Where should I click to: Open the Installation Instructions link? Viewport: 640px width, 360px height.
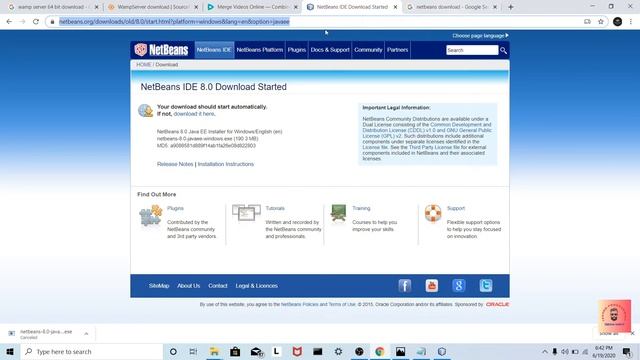tap(226, 164)
